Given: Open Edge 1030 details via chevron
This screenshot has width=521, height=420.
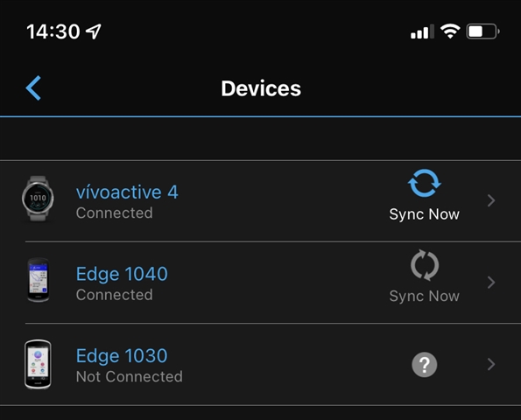Looking at the screenshot, I should coord(491,364).
